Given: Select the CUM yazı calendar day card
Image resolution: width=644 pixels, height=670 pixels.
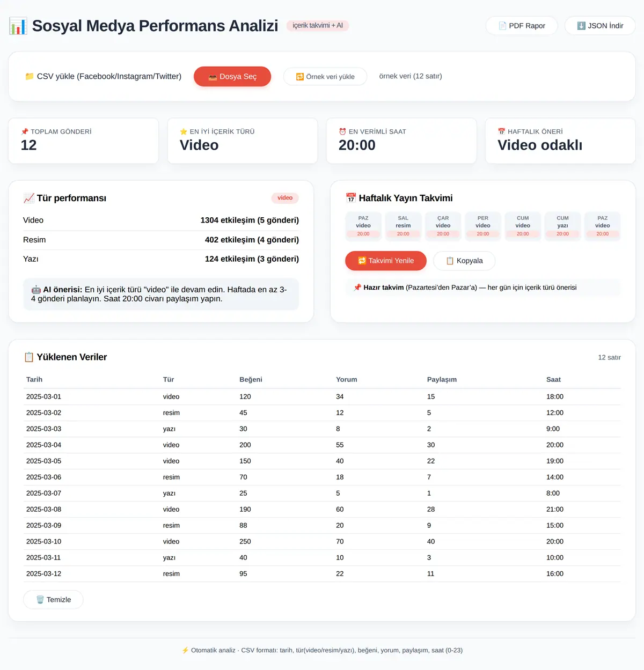Looking at the screenshot, I should (562, 226).
